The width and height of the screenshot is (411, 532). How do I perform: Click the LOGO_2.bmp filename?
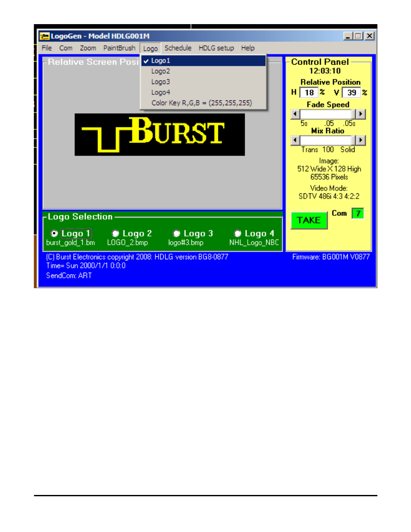[128, 243]
